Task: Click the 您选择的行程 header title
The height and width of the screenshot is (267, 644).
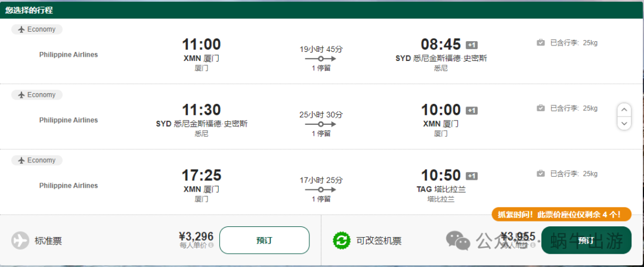Action: click(29, 11)
